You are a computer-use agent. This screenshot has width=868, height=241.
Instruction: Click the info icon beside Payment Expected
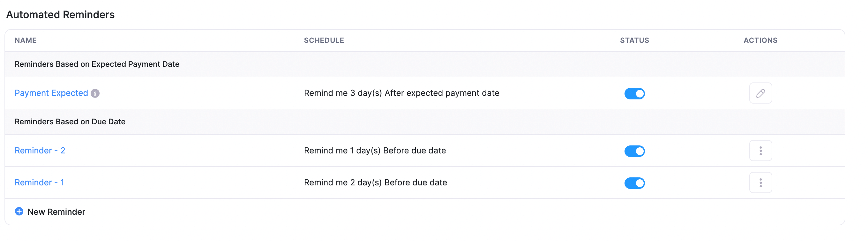tap(96, 94)
